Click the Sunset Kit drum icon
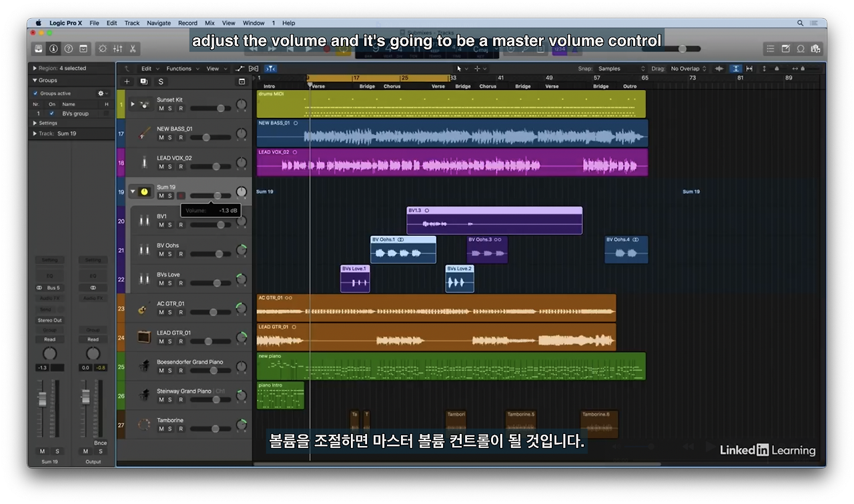The height and width of the screenshot is (504, 854). [144, 105]
